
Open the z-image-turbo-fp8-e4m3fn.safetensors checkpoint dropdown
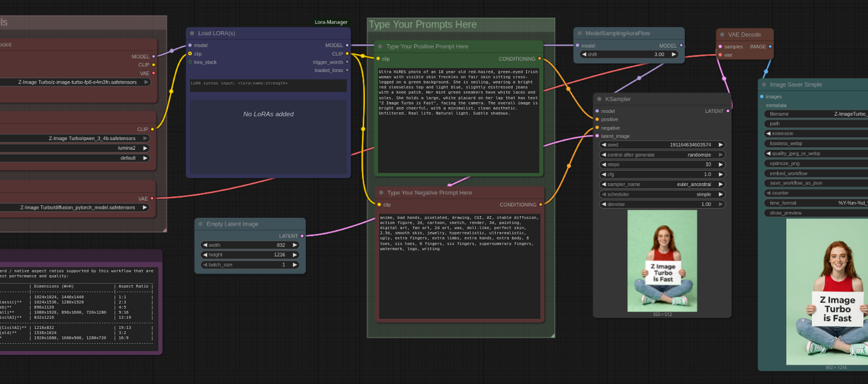76,82
